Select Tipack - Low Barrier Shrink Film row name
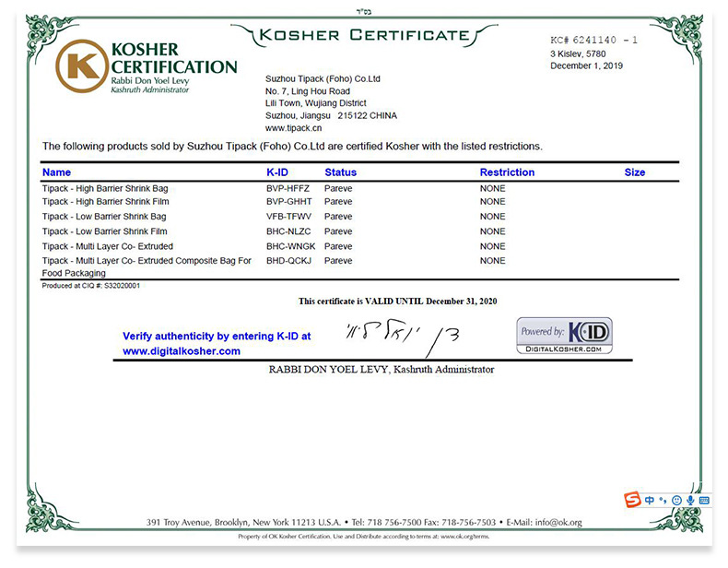Screen dimensions: 728x568 [x=104, y=231]
